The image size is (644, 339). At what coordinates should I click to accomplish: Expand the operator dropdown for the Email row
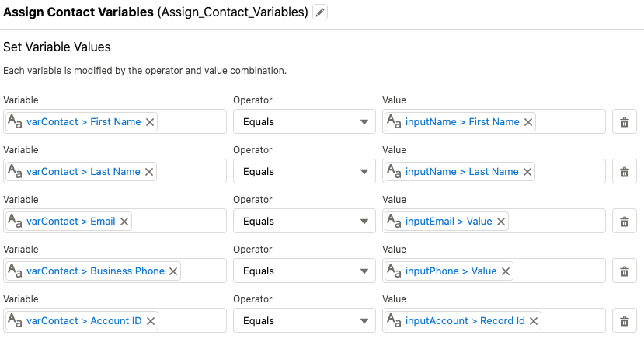(x=305, y=221)
